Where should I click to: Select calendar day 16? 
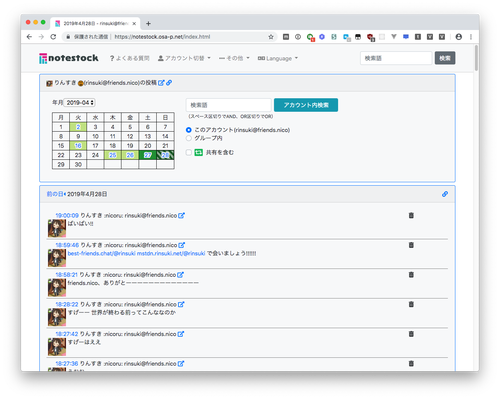click(78, 146)
